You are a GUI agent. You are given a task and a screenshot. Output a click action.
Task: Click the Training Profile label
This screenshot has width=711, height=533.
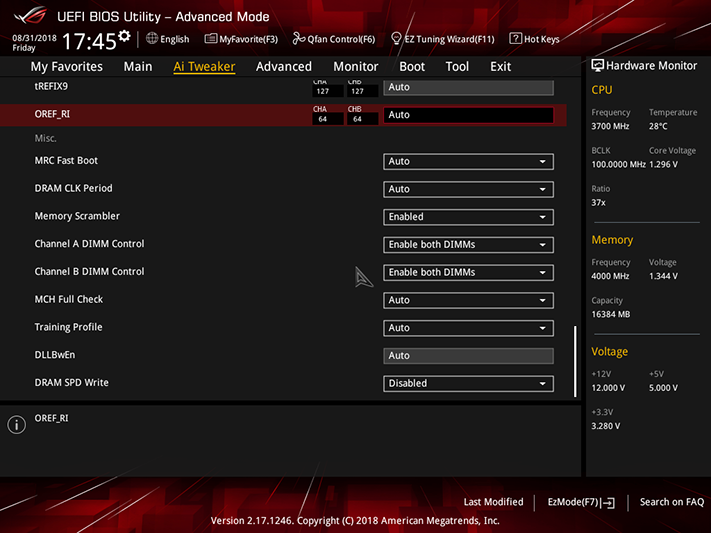pyautogui.click(x=68, y=327)
